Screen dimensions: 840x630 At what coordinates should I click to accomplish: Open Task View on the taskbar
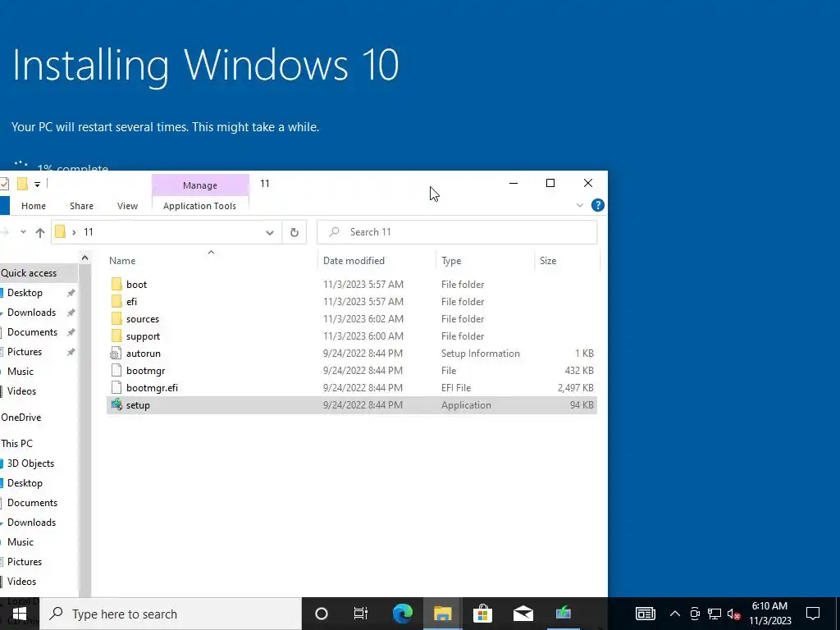tap(361, 614)
